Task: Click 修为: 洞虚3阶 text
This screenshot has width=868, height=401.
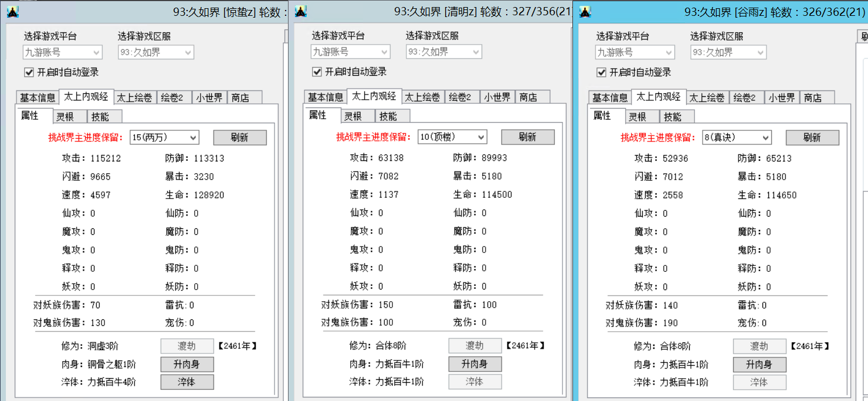Action: click(x=89, y=346)
